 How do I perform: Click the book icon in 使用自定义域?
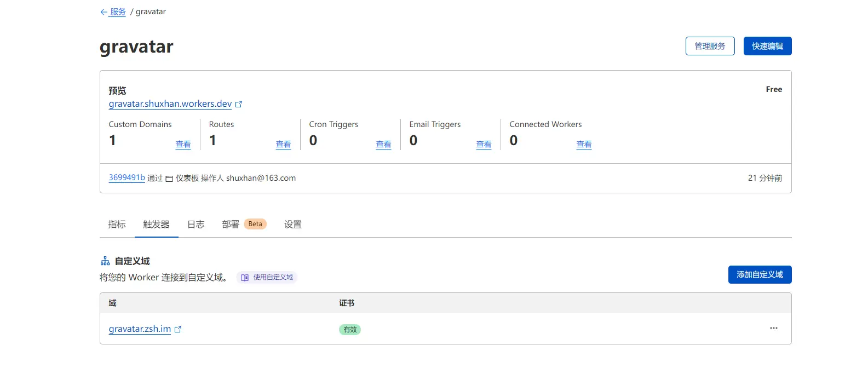[x=245, y=278]
